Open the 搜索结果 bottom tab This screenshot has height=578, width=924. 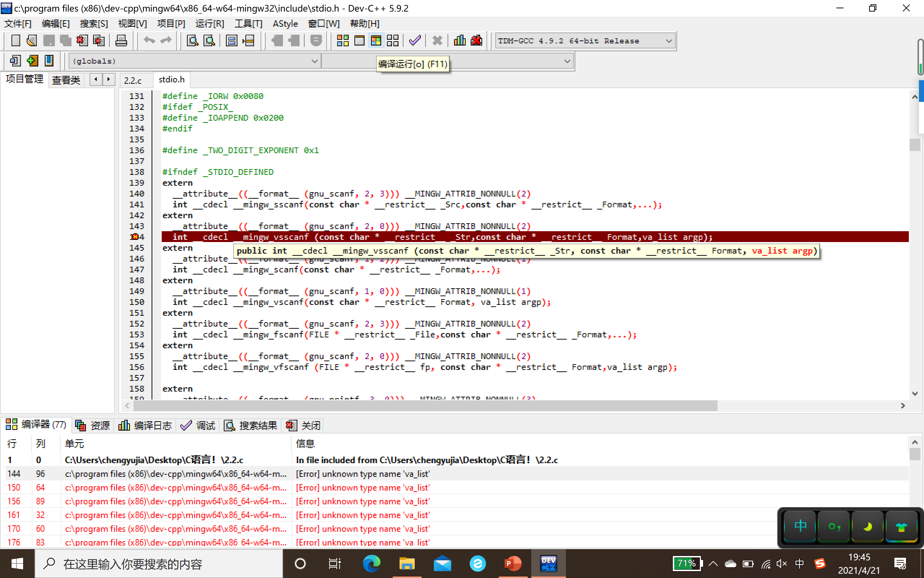point(251,426)
